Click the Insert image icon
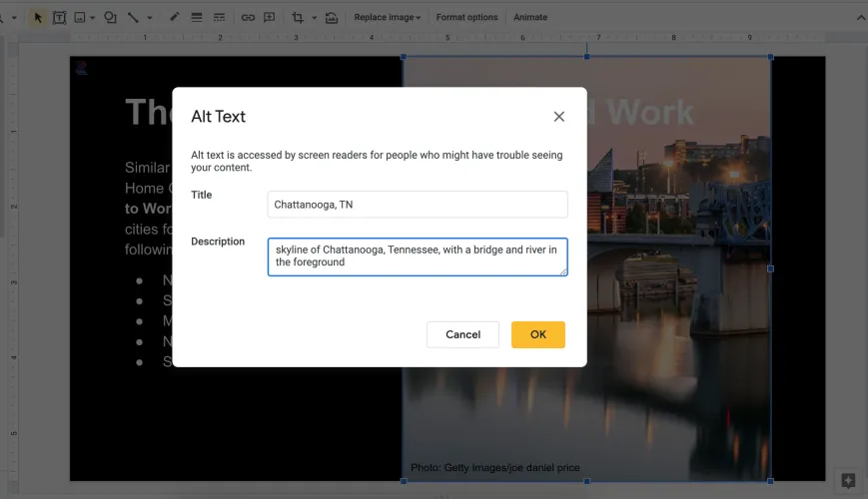This screenshot has height=499, width=868. (x=80, y=17)
